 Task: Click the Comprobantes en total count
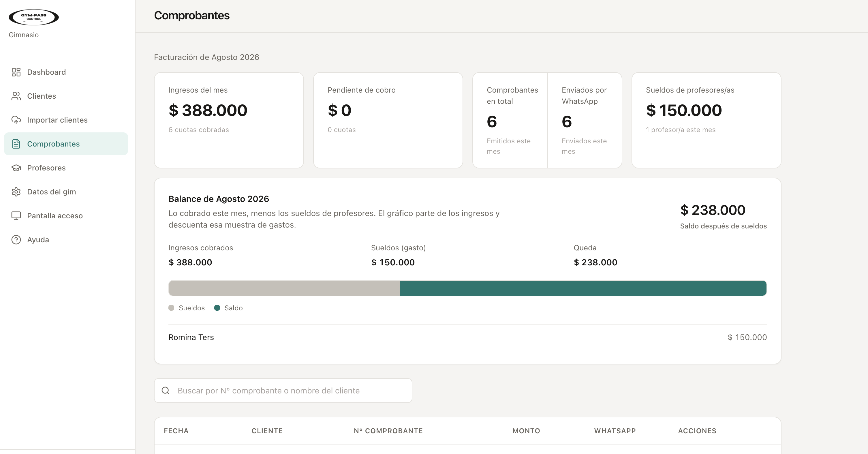[492, 122]
